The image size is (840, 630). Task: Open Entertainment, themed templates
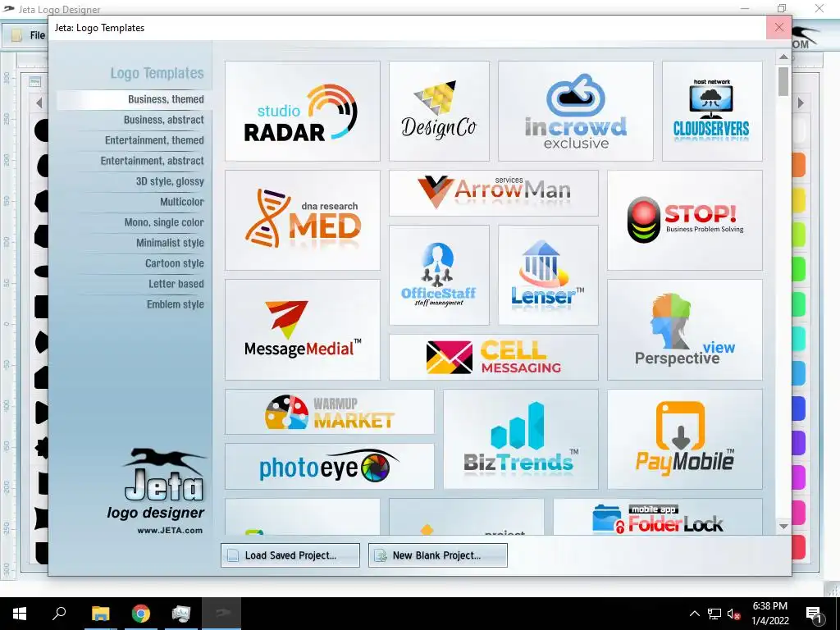(x=154, y=140)
